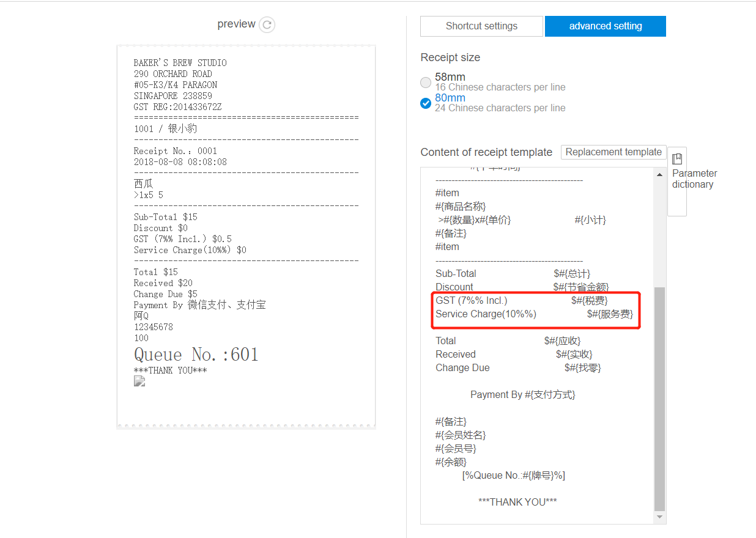Click the Parameter dictionary label

(694, 179)
